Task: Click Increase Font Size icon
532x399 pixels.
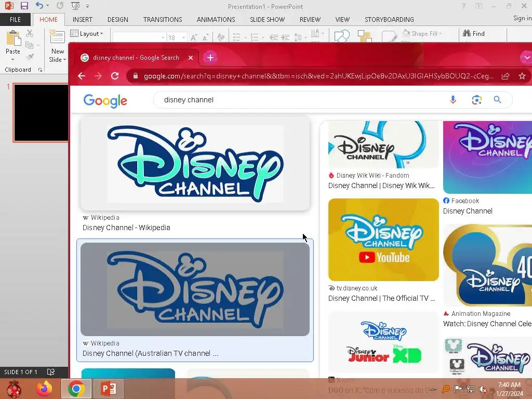Action: [x=194, y=37]
